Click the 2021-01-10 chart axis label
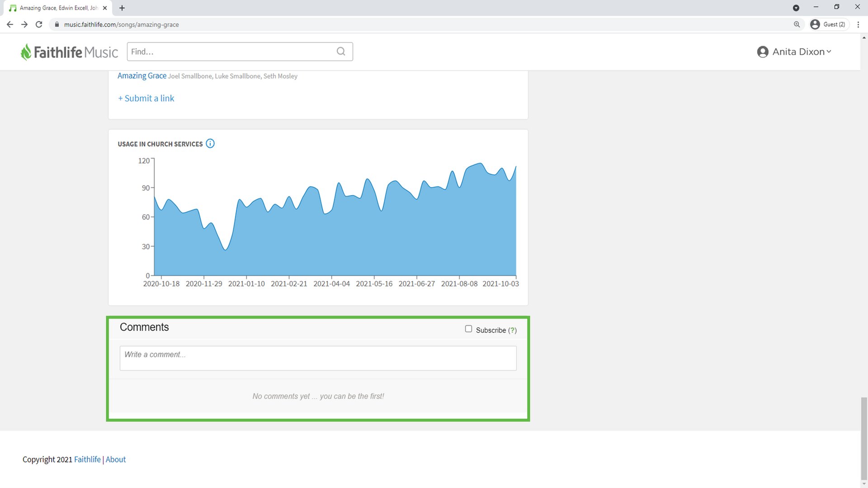This screenshot has width=868, height=488. [x=246, y=284]
